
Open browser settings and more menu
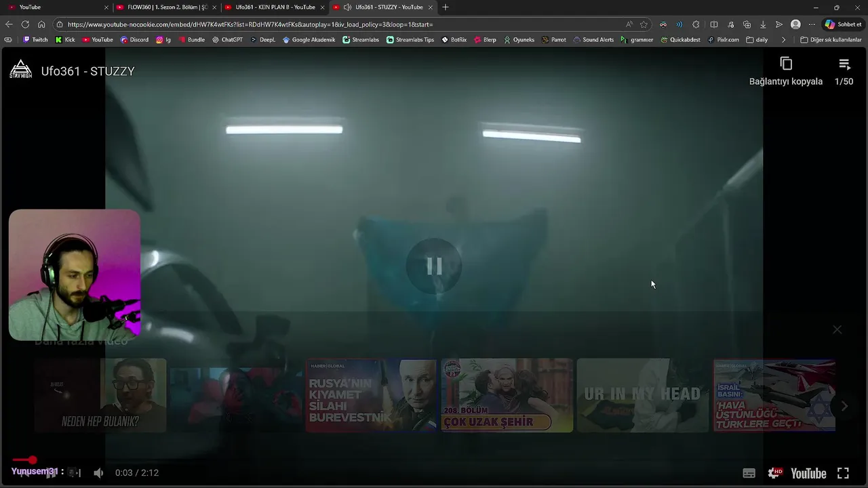812,24
